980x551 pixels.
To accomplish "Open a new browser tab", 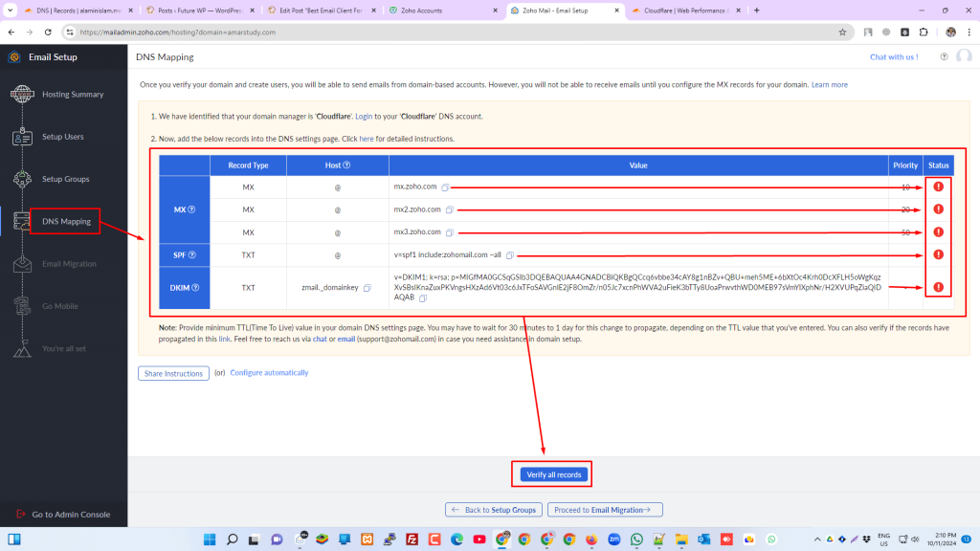I will [756, 11].
